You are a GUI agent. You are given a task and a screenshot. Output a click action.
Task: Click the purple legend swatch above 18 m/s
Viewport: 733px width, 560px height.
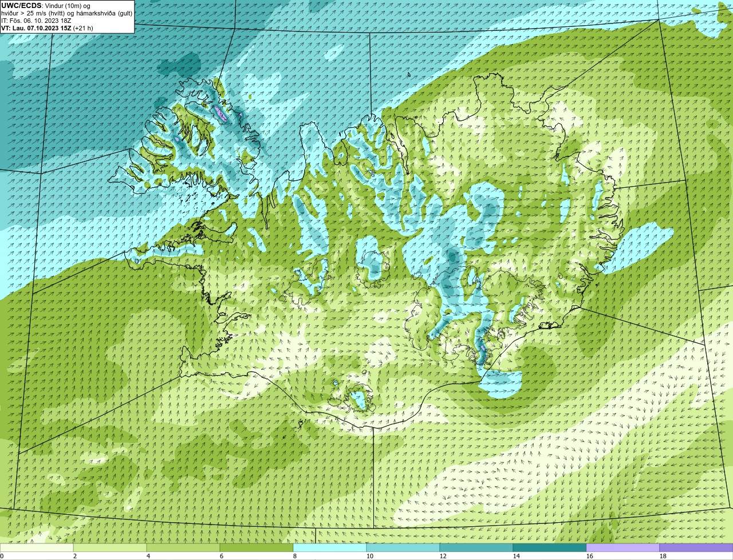[x=696, y=548]
